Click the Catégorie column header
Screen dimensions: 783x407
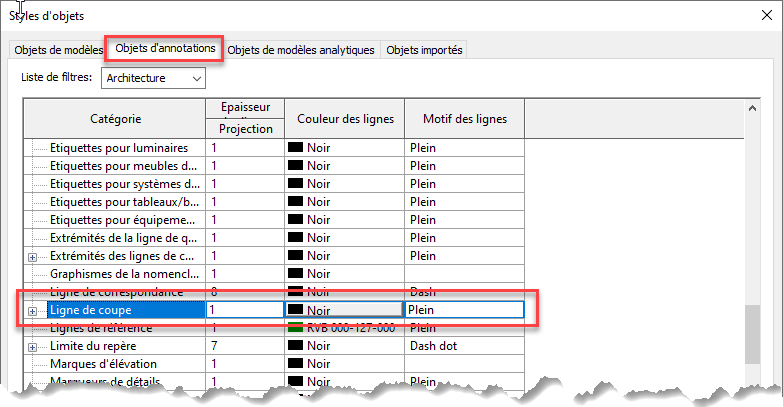click(x=115, y=119)
